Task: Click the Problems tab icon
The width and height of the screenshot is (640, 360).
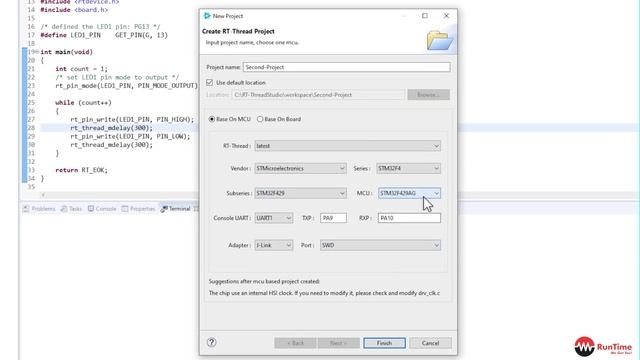Action: [26, 209]
